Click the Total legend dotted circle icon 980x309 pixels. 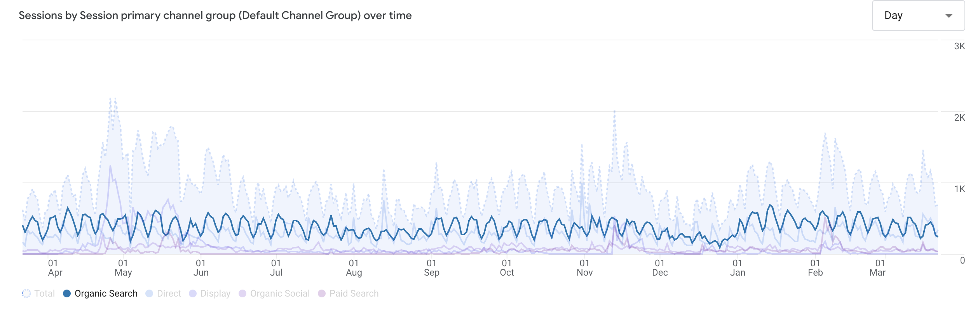26,293
